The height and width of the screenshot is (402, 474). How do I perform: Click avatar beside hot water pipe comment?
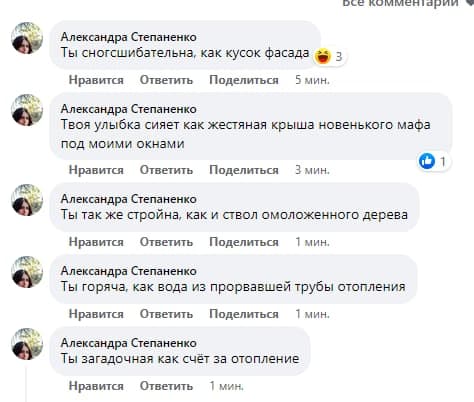tap(27, 272)
